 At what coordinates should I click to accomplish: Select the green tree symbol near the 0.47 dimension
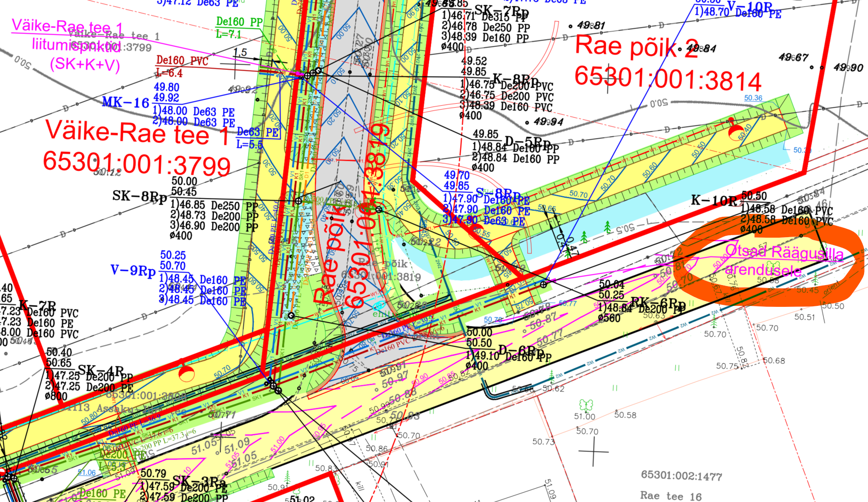click(585, 237)
